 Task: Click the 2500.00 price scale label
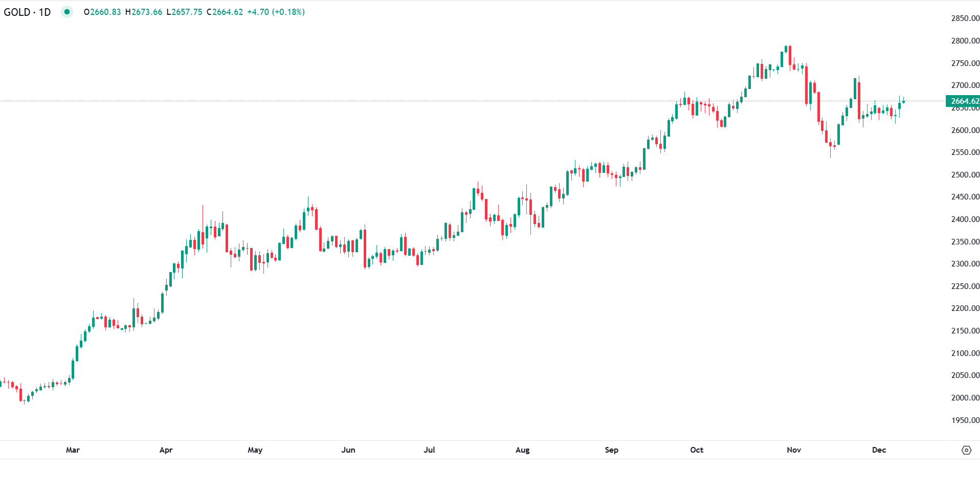click(965, 175)
